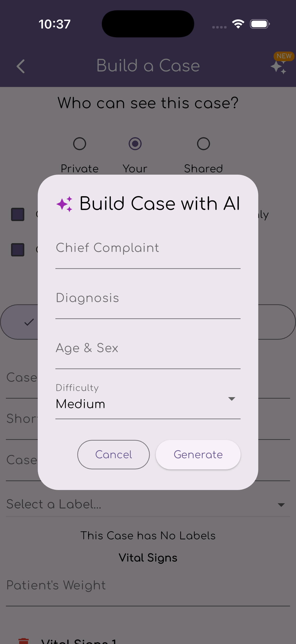Open the Difficulty dropdown set to Medium
The height and width of the screenshot is (644, 296).
pyautogui.click(x=147, y=403)
